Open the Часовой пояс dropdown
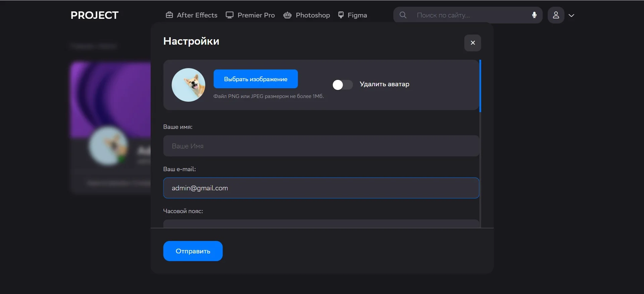644x294 pixels. 321,224
